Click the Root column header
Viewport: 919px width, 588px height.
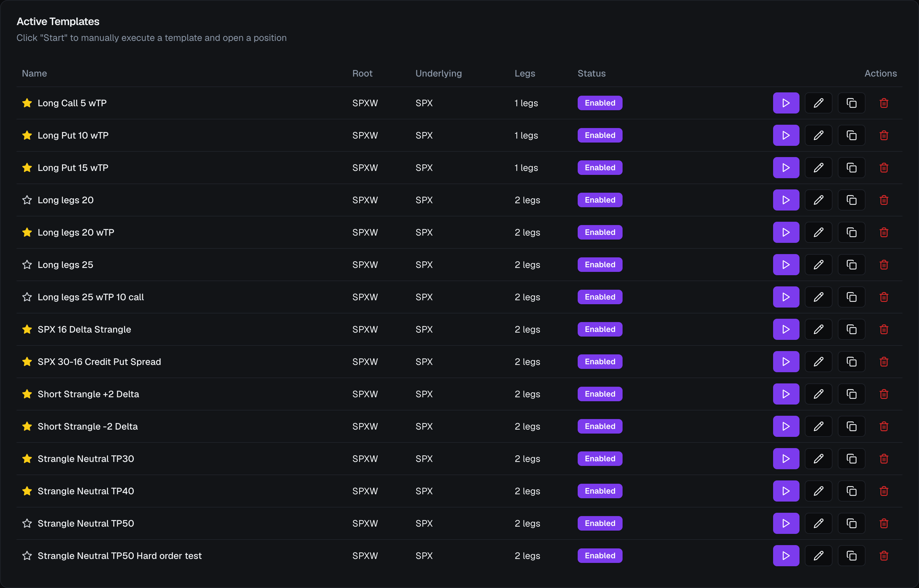pos(362,73)
